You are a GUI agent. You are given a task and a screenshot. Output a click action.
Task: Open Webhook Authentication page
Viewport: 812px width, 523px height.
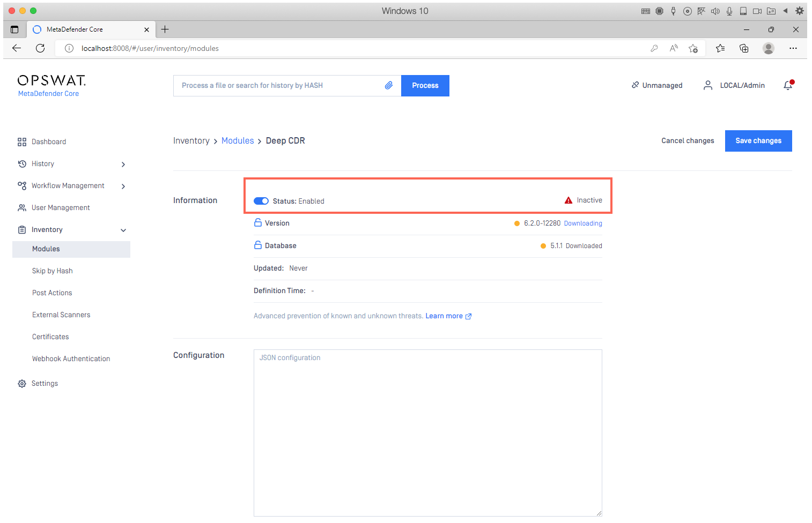[71, 359]
